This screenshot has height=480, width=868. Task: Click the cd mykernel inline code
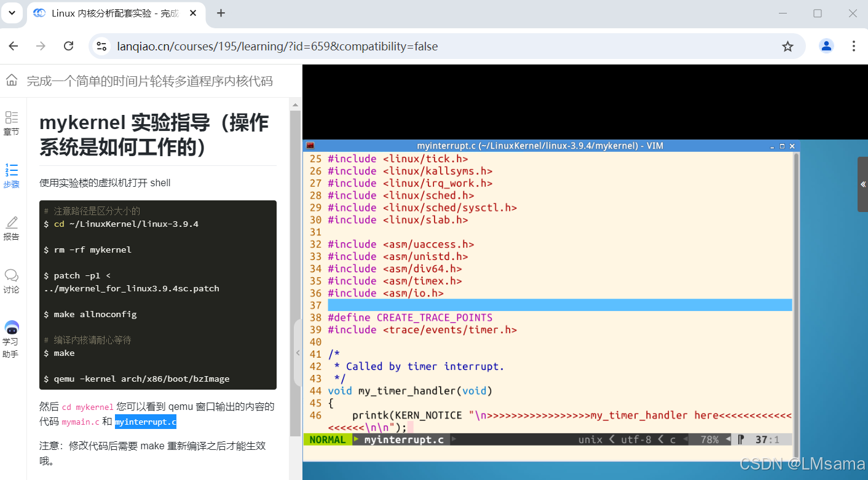pos(87,407)
